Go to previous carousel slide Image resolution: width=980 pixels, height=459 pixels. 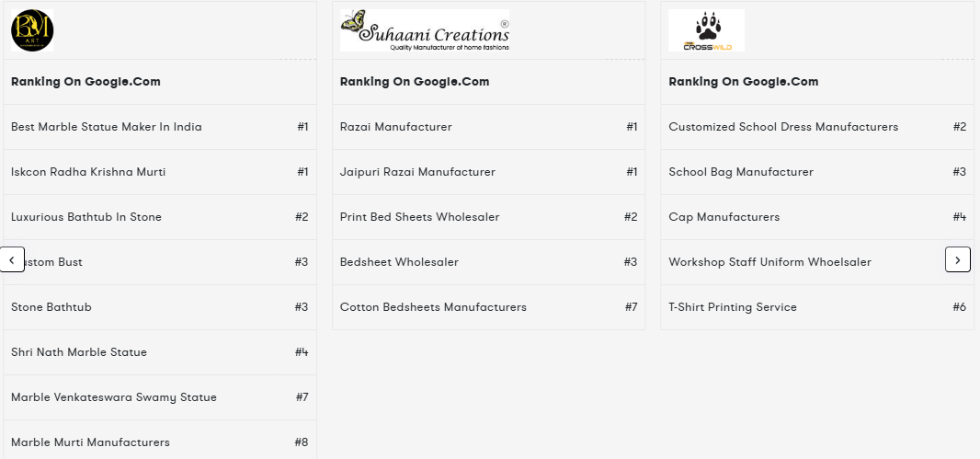pos(12,260)
